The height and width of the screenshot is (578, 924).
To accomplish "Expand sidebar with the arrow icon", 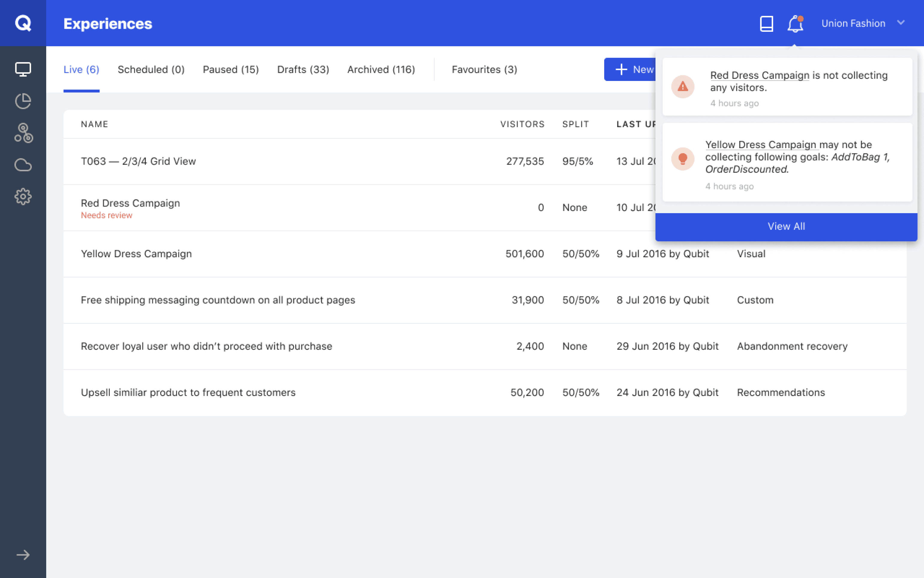I will [23, 555].
